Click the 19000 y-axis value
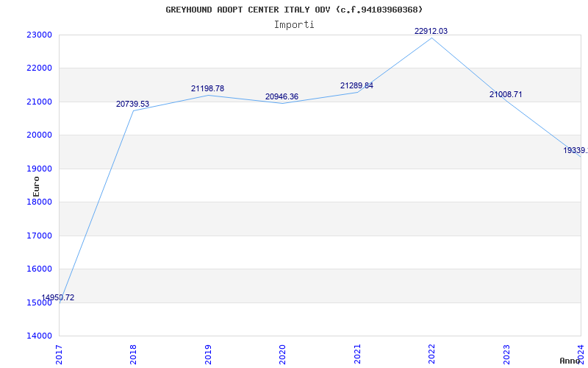Image resolution: width=588 pixels, height=368 pixels. [x=39, y=169]
